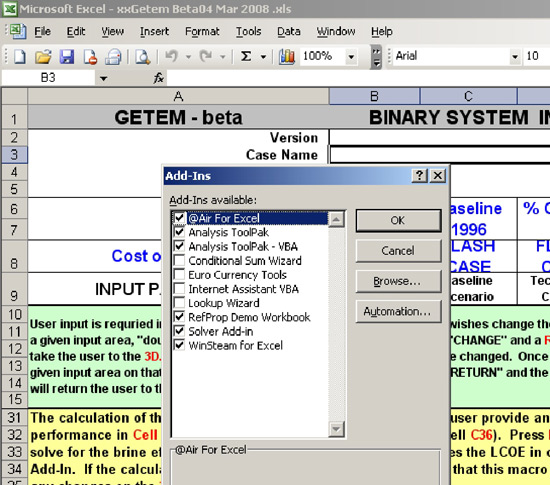The height and width of the screenshot is (485, 550).
Task: Click the Automation... button
Action: click(398, 311)
